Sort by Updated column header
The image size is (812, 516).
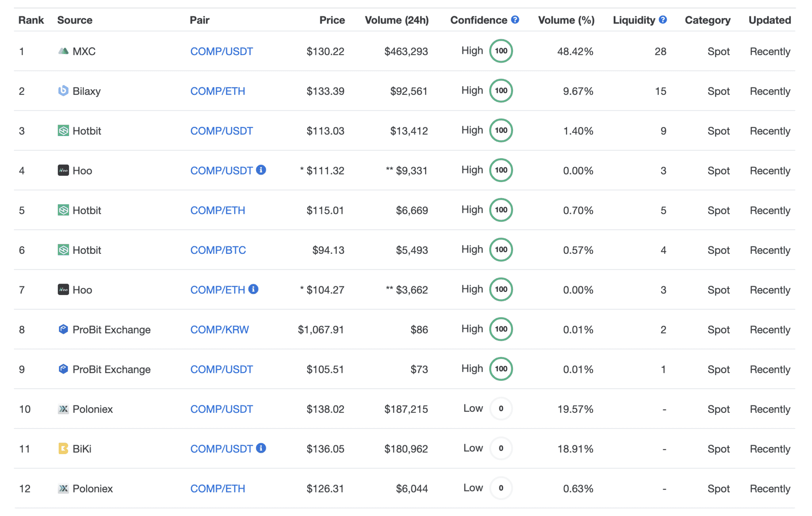coord(770,20)
